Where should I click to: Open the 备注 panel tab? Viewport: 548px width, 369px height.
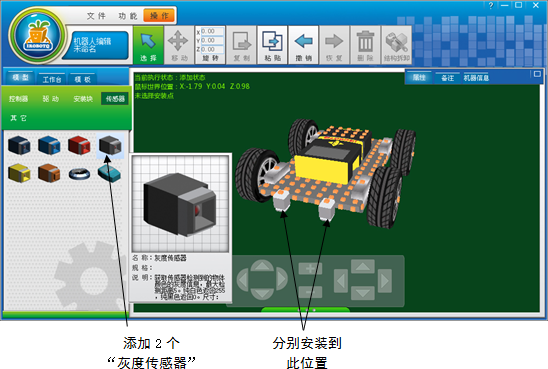pos(448,78)
